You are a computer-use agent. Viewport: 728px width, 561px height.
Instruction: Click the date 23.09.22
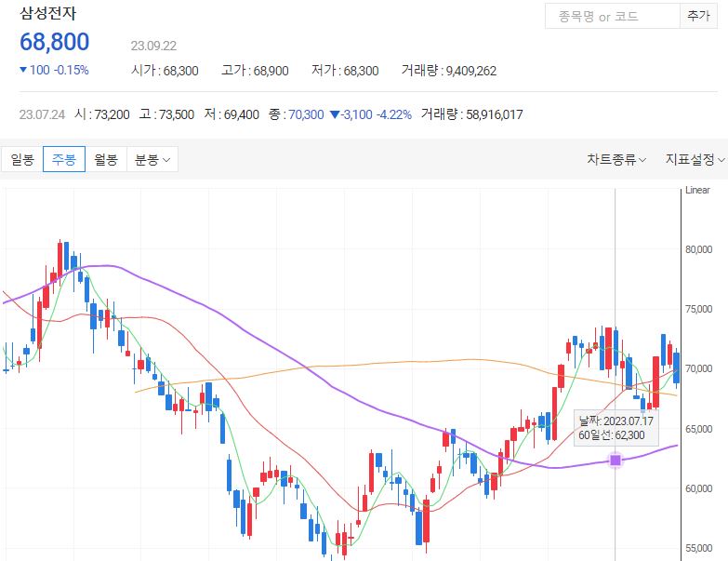pyautogui.click(x=153, y=46)
